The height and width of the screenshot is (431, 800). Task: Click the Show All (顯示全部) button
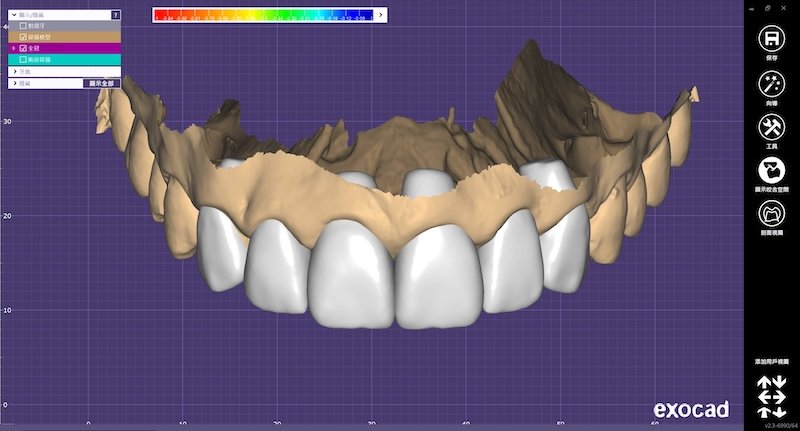click(102, 83)
